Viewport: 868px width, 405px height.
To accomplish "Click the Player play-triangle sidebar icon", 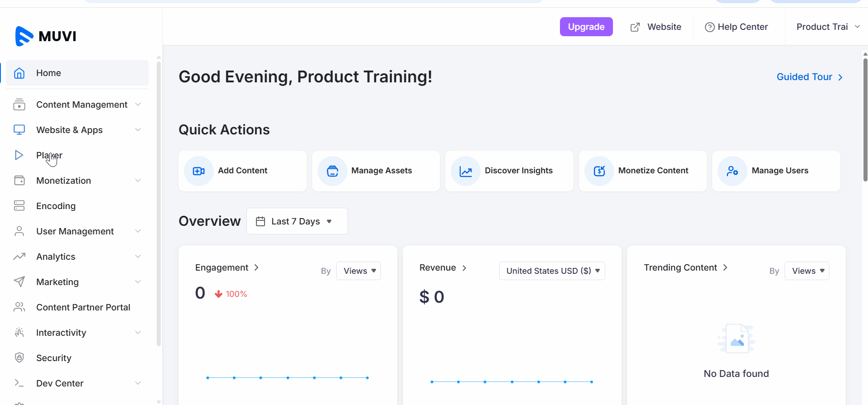I will click(19, 155).
